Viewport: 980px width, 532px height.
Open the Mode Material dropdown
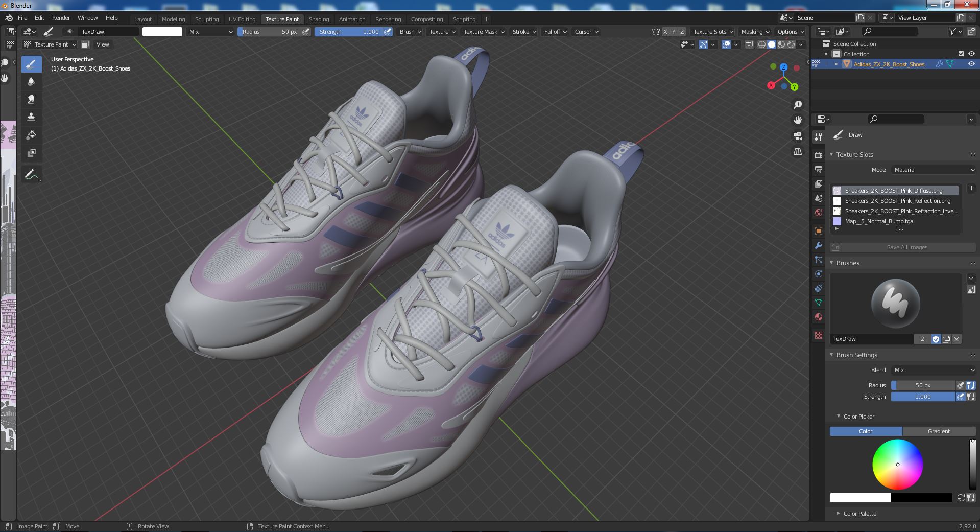coord(934,170)
